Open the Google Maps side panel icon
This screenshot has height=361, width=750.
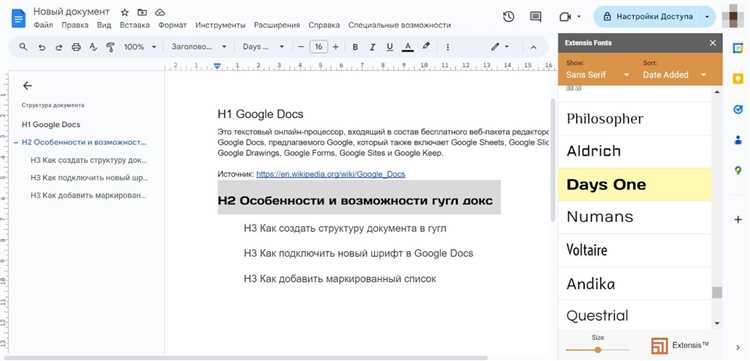tap(738, 170)
